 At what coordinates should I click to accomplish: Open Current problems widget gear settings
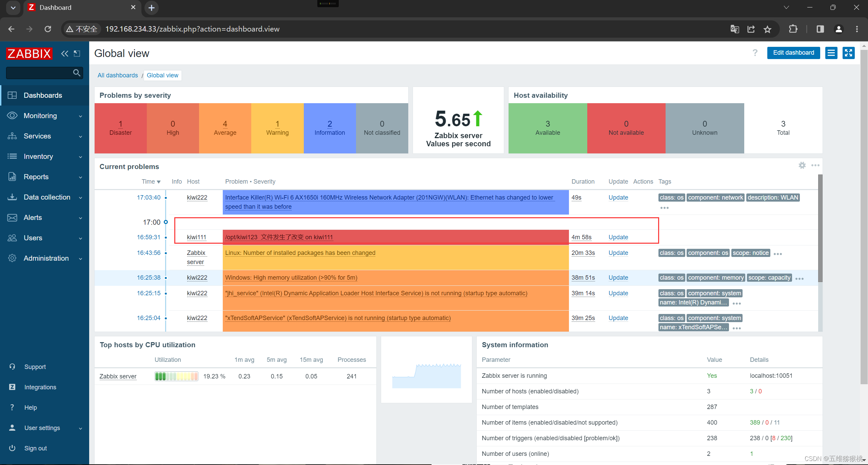coord(802,165)
